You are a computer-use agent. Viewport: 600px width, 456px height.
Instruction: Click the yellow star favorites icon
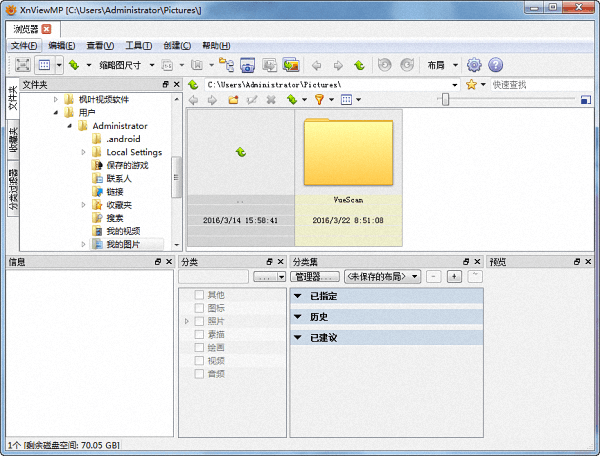pos(470,85)
